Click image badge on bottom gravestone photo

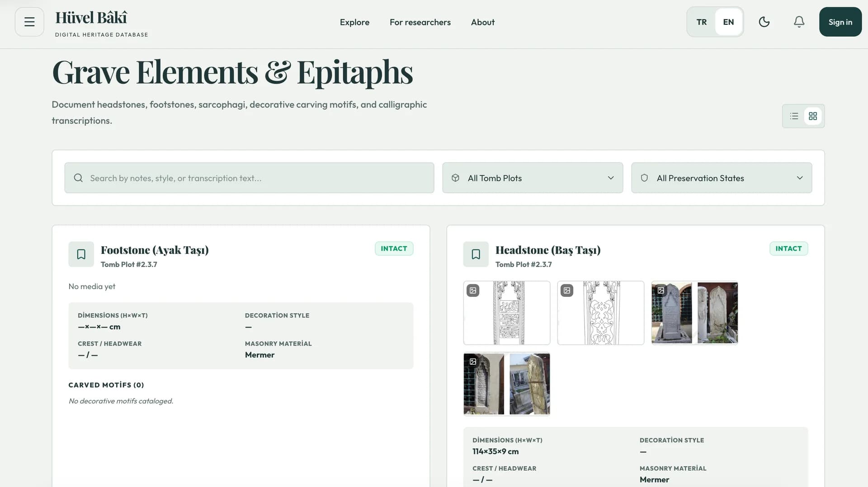click(473, 361)
